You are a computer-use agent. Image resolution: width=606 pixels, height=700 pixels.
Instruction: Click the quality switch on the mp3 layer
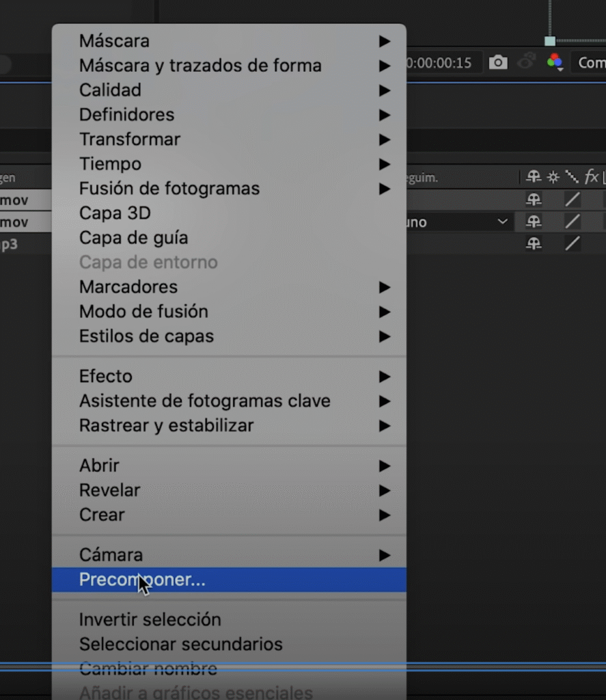click(572, 243)
